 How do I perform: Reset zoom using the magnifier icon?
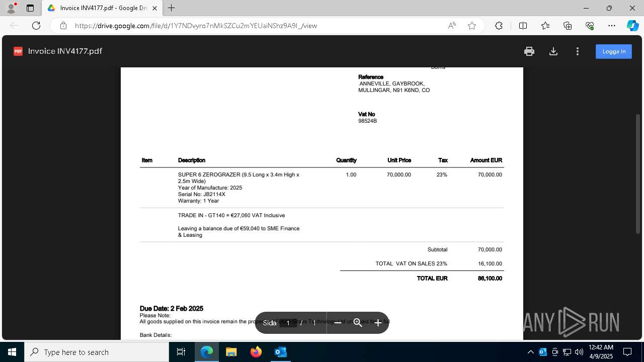(358, 323)
